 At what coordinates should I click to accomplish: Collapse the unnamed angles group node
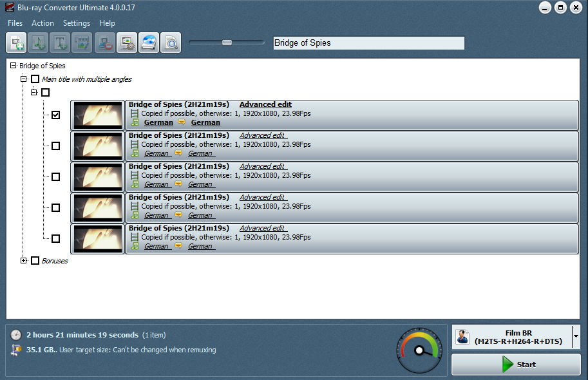[x=33, y=92]
